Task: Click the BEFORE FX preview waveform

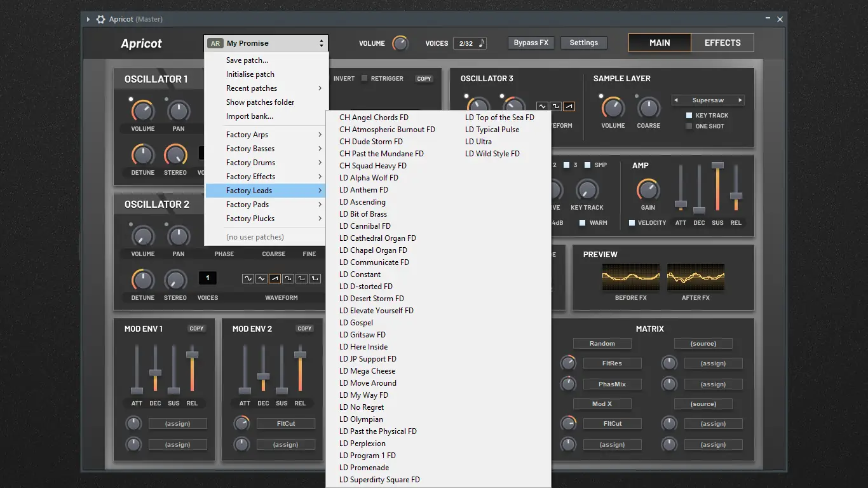Action: point(631,278)
